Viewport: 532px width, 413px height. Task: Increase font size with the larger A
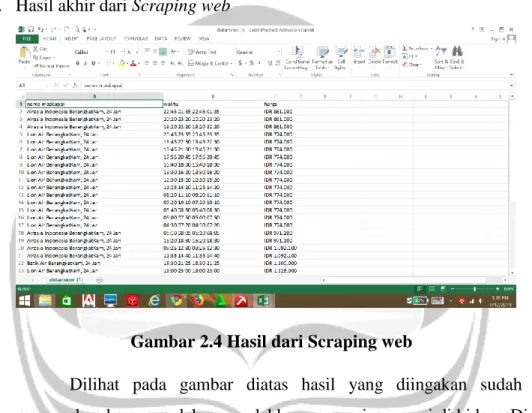click(x=129, y=52)
